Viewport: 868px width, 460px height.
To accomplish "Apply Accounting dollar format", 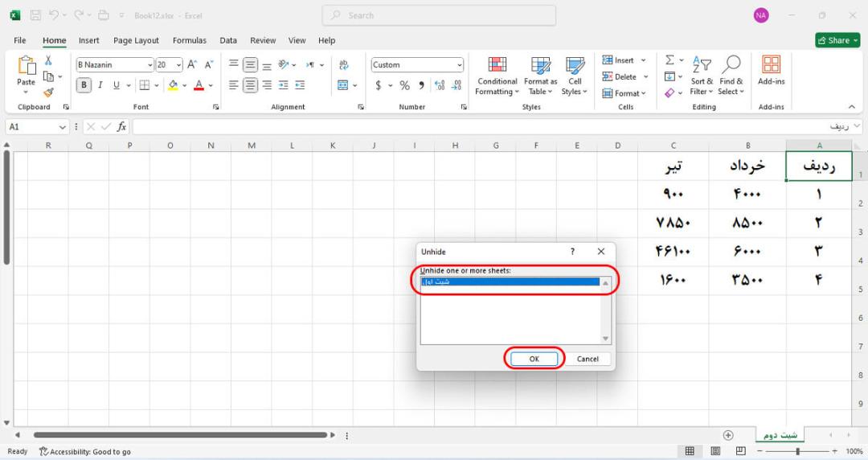I will (x=378, y=84).
